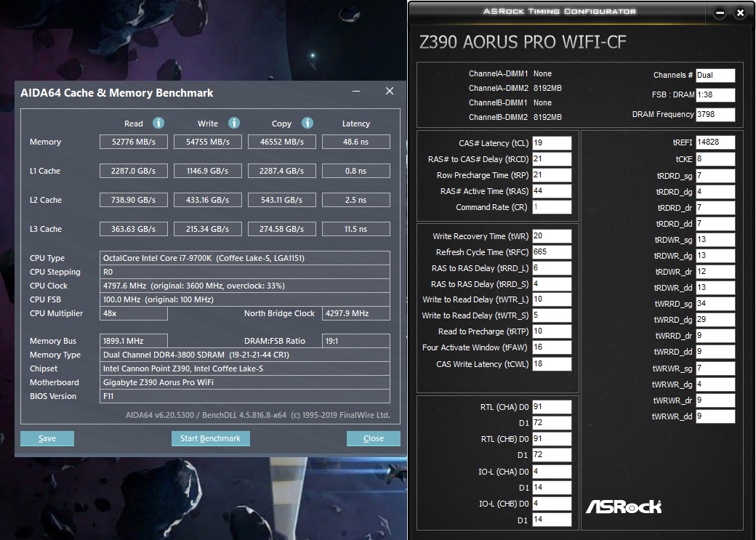Image resolution: width=756 pixels, height=540 pixels.
Task: Click the tWTR_L field showing 10
Action: coord(552,299)
